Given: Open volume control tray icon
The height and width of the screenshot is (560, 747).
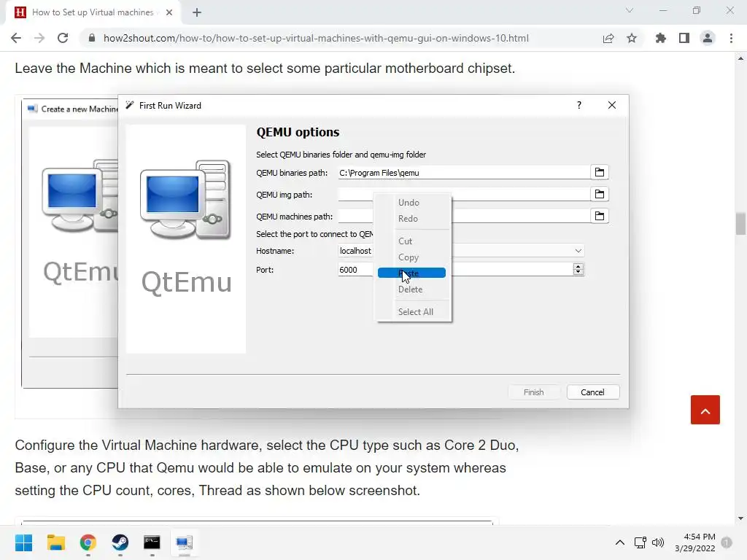Looking at the screenshot, I should coord(658,542).
